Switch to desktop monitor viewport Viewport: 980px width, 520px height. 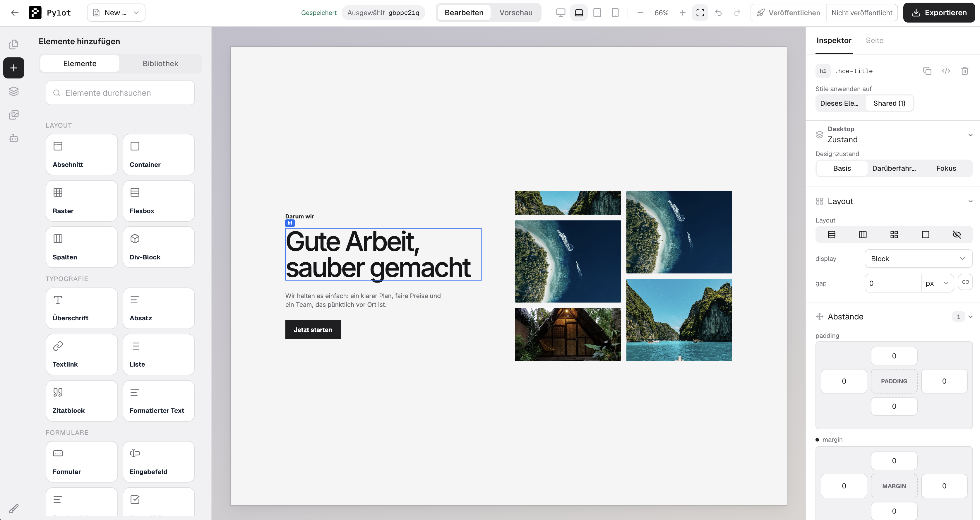pyautogui.click(x=560, y=13)
